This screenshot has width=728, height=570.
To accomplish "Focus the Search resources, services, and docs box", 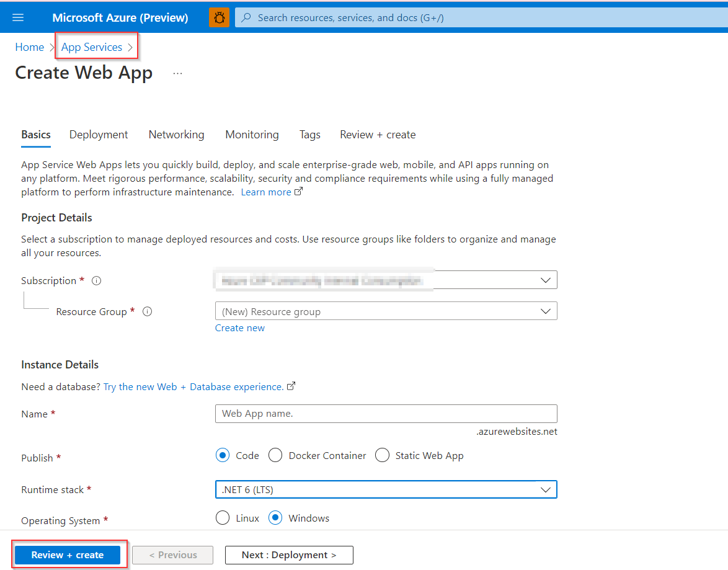I will coord(481,17).
